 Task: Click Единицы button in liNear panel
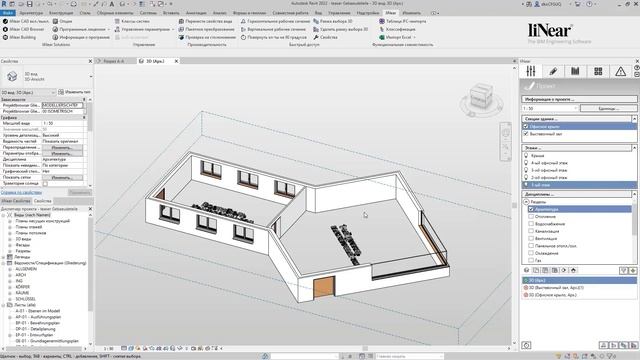pos(609,108)
